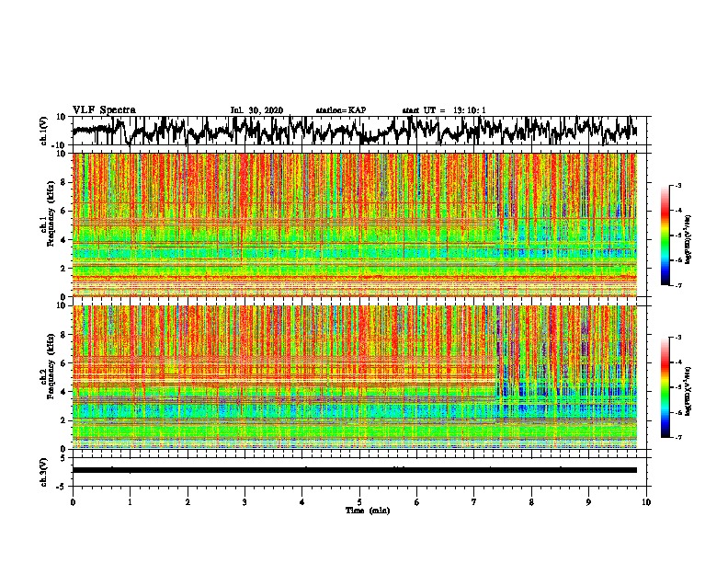The image size is (728, 563).
Task: Click the ch.3 black signal band
Action: pos(355,470)
